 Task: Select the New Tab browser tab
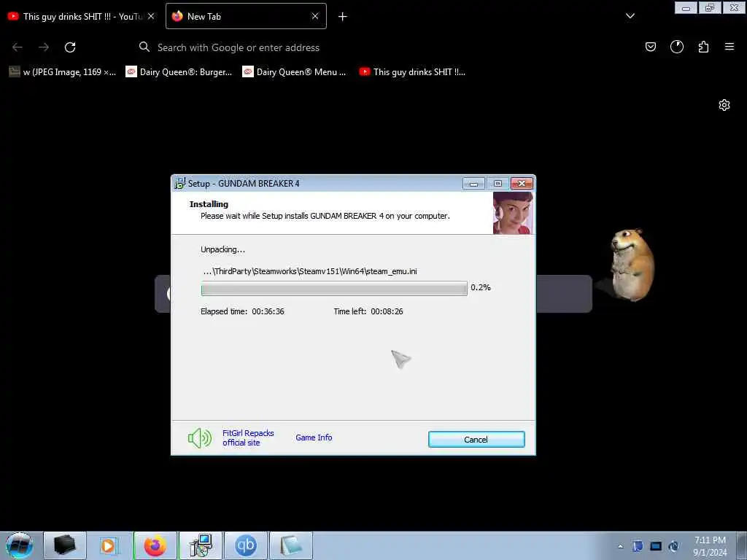(x=239, y=16)
